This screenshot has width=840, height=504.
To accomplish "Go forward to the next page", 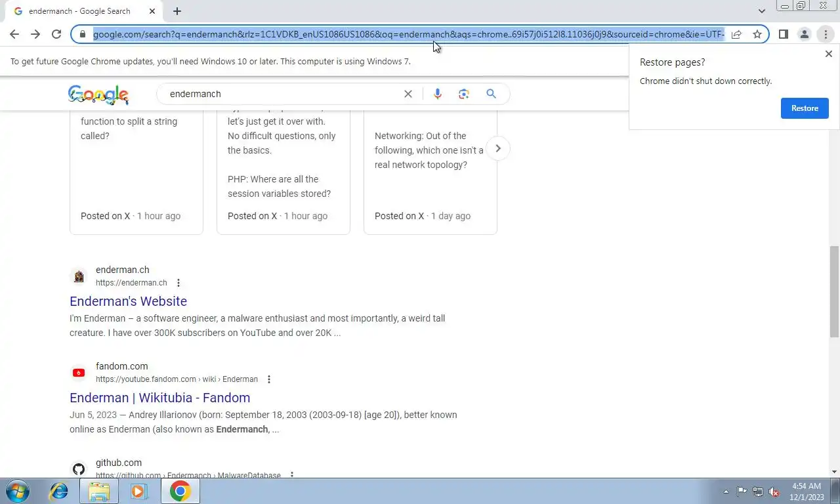I will [35, 34].
